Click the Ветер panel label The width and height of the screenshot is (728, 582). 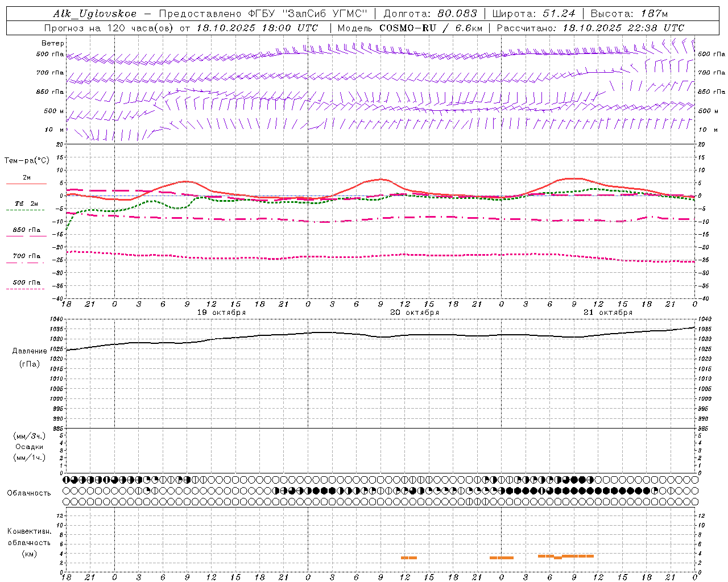click(53, 43)
